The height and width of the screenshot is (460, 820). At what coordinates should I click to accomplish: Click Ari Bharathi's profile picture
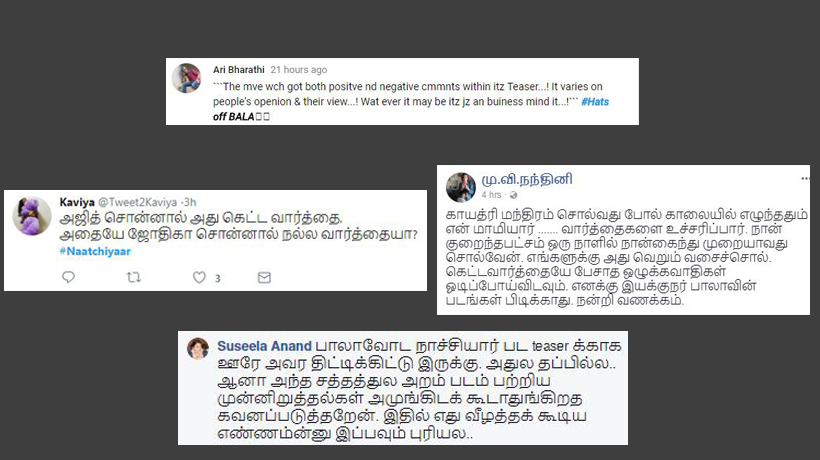point(186,78)
